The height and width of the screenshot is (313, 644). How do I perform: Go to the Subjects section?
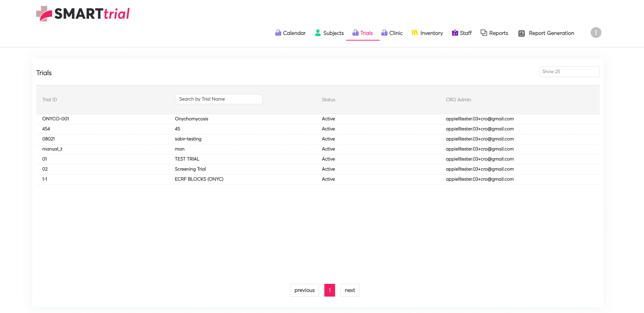pyautogui.click(x=333, y=33)
